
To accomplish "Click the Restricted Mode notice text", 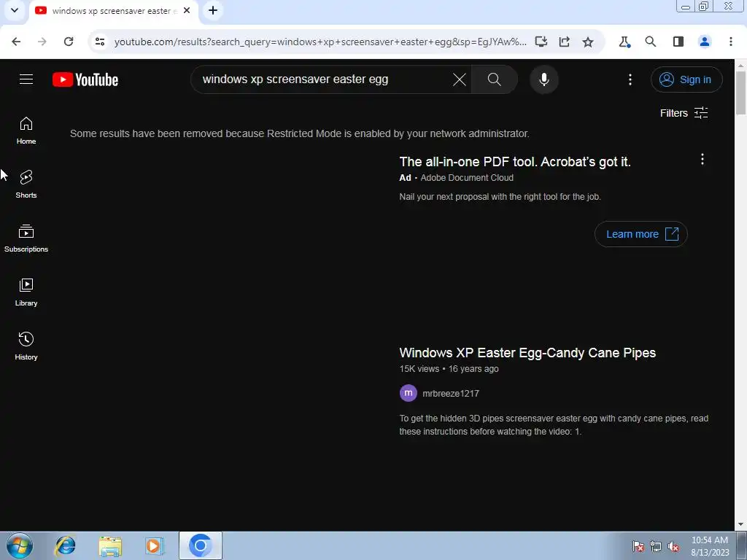I will tap(300, 134).
